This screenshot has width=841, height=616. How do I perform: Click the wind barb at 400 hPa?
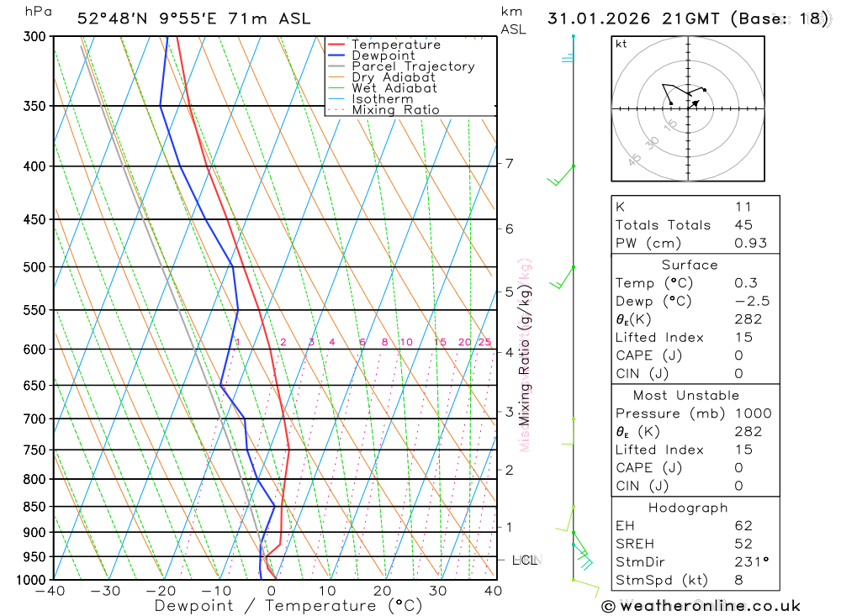pyautogui.click(x=560, y=176)
